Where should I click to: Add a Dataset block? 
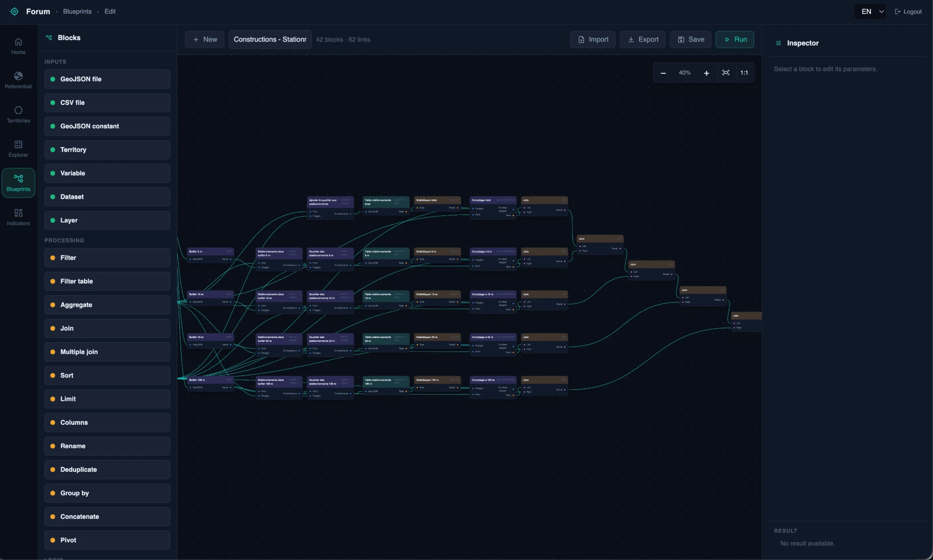(107, 197)
